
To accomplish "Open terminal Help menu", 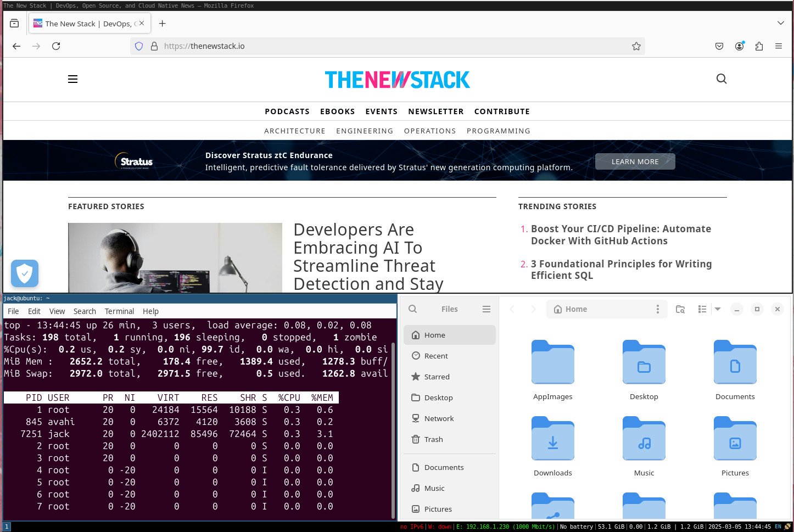I will point(150,311).
